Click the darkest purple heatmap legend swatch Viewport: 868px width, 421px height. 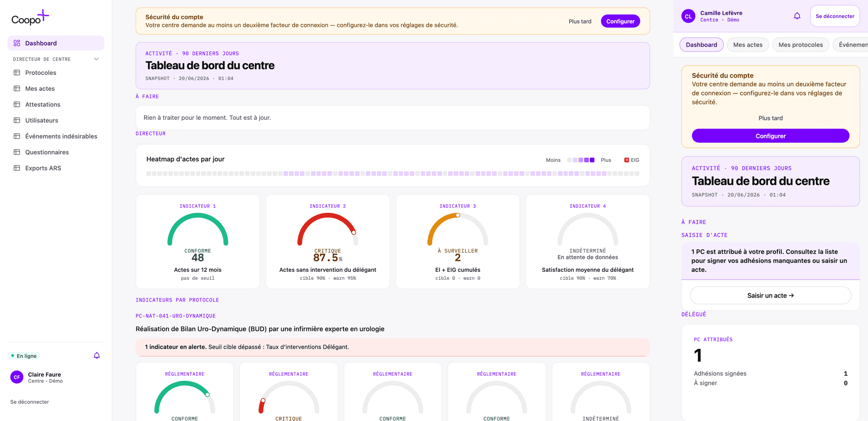592,160
